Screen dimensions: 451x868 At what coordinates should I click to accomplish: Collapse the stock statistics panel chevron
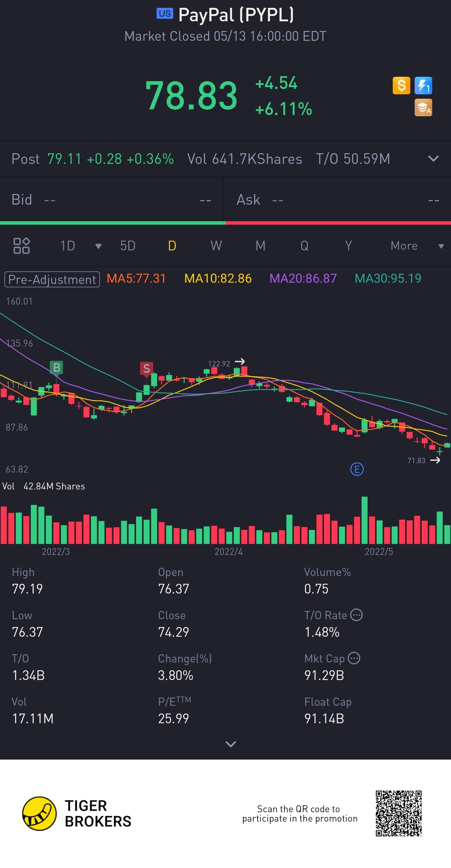231,744
